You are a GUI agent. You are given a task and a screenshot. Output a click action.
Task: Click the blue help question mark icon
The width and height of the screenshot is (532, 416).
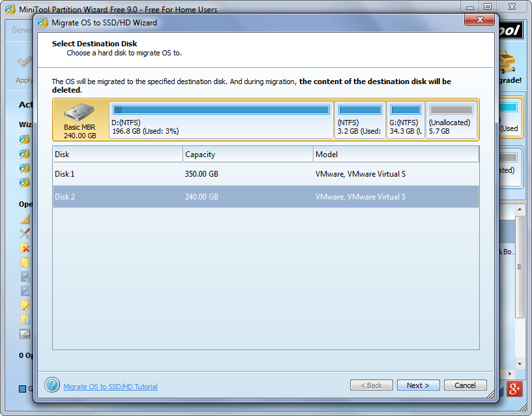[x=52, y=385]
